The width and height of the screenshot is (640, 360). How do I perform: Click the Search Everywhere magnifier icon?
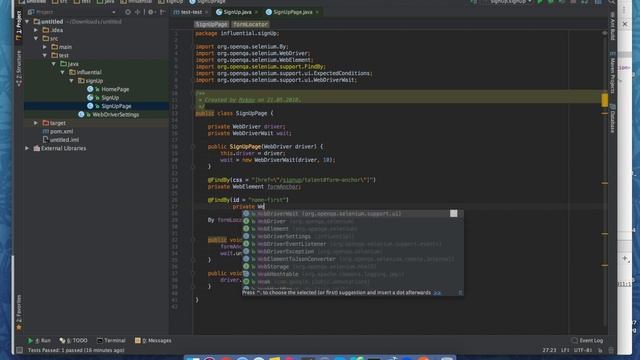click(x=611, y=2)
